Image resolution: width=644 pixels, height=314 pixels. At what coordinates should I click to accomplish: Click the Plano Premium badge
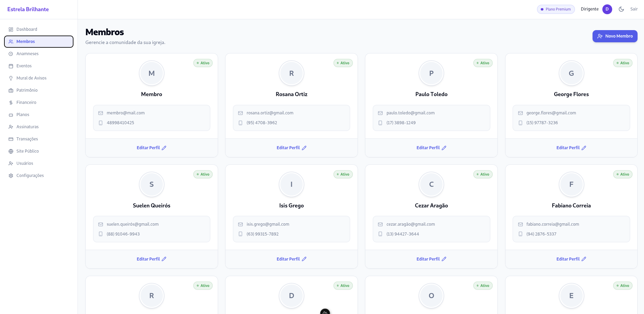556,9
